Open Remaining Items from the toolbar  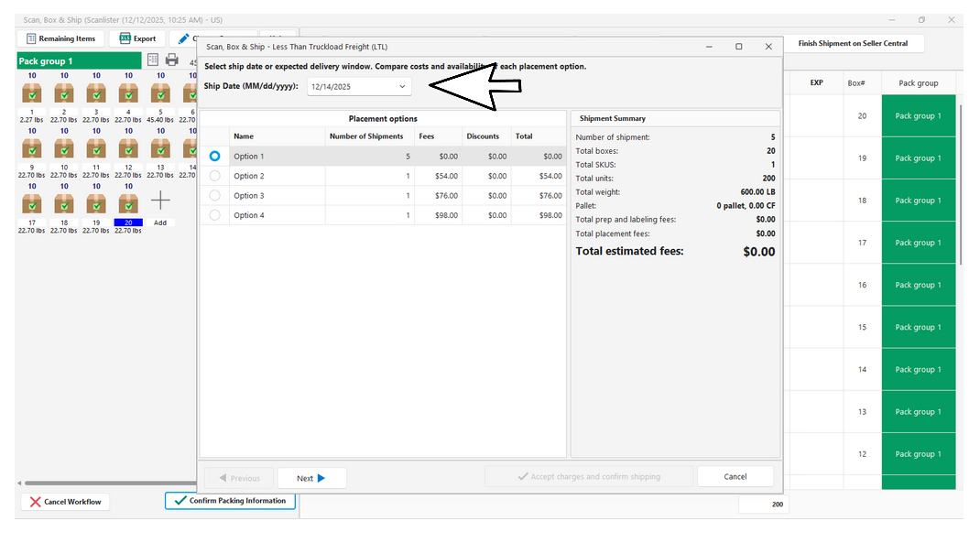[x=61, y=39]
